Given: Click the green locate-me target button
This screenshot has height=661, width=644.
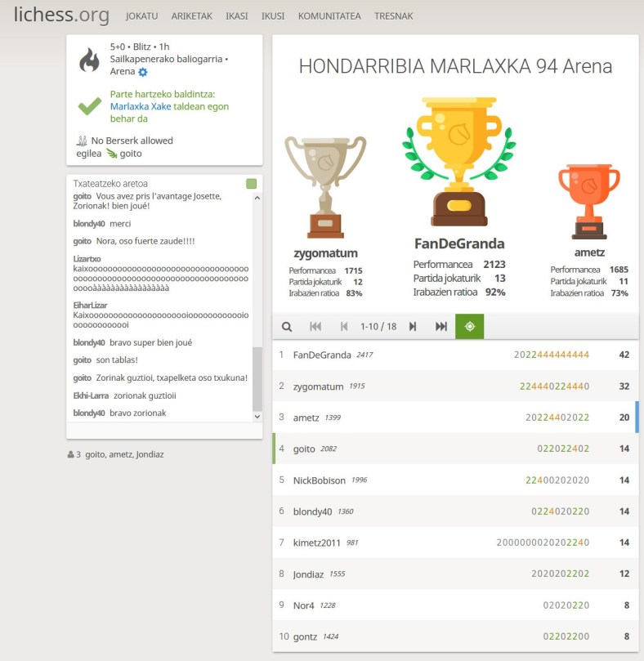Looking at the screenshot, I should click(470, 327).
